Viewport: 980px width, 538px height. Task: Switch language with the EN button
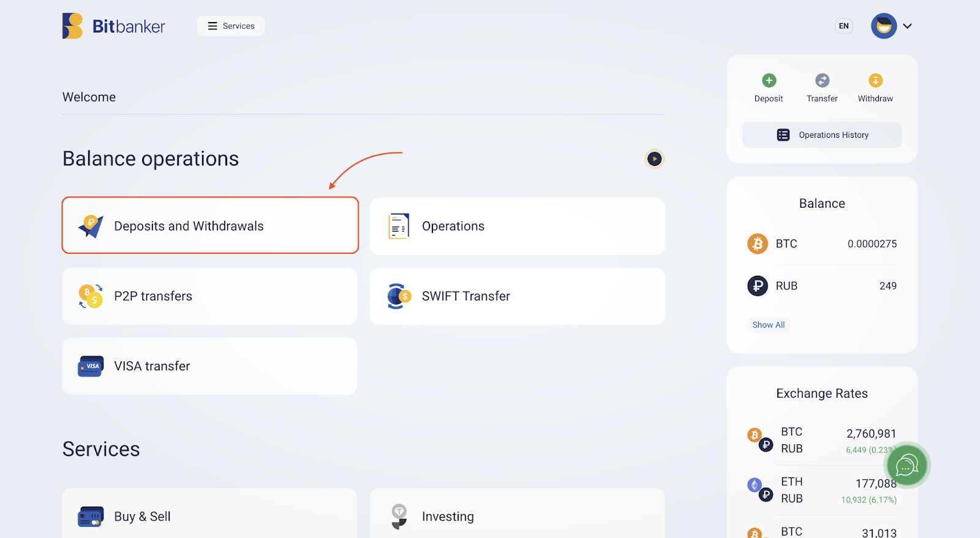[843, 26]
